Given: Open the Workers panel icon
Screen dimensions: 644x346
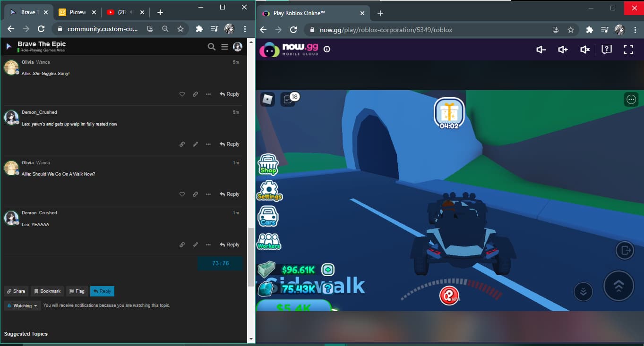Looking at the screenshot, I should tap(268, 241).
